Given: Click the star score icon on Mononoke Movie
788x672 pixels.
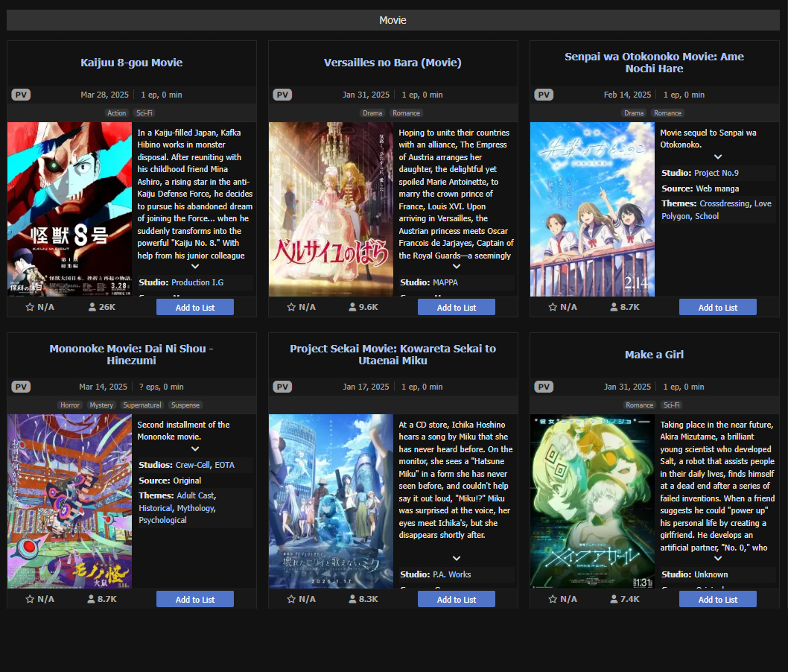Looking at the screenshot, I should click(30, 599).
